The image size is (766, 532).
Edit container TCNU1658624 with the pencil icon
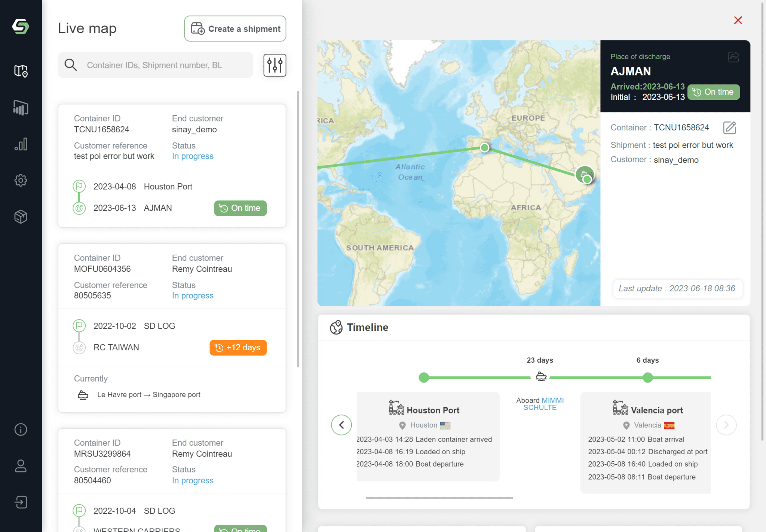pos(729,127)
